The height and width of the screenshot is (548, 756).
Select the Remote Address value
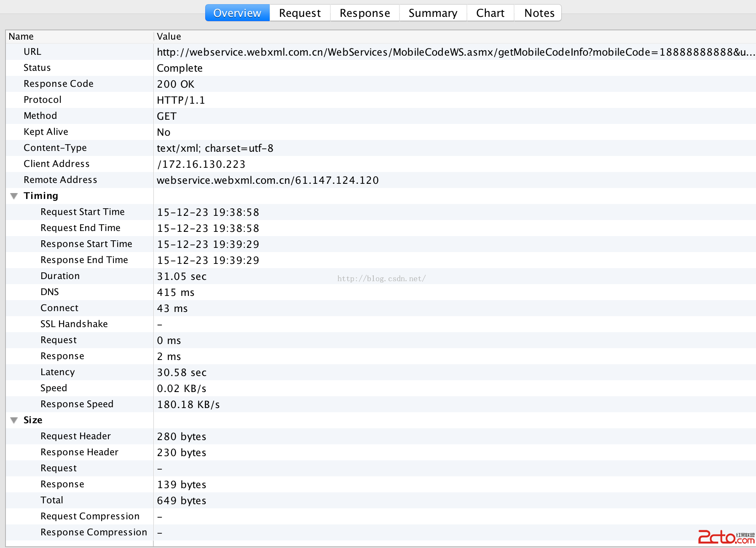tap(268, 180)
